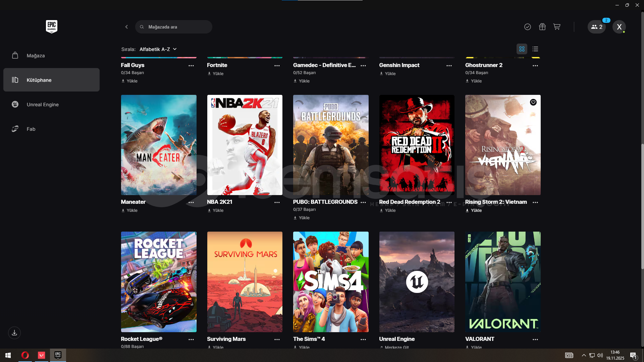Switch to grid view

(x=522, y=49)
